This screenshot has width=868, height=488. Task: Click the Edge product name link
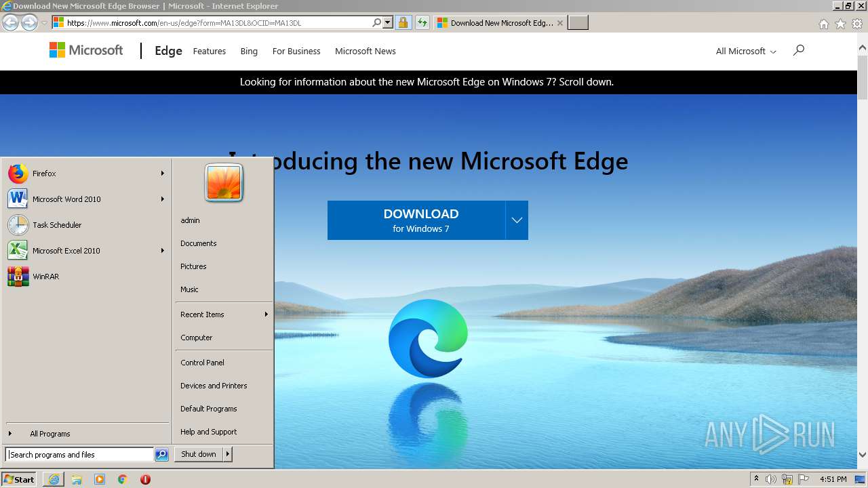point(168,51)
